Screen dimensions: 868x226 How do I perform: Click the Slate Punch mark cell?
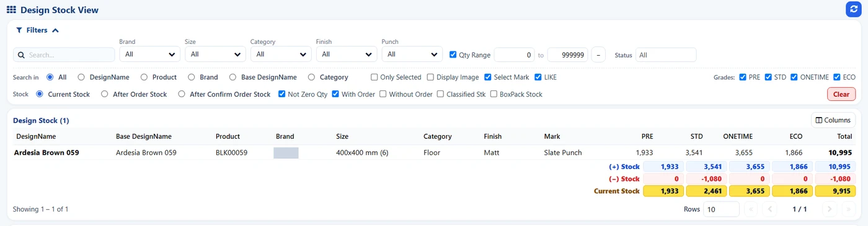(563, 152)
